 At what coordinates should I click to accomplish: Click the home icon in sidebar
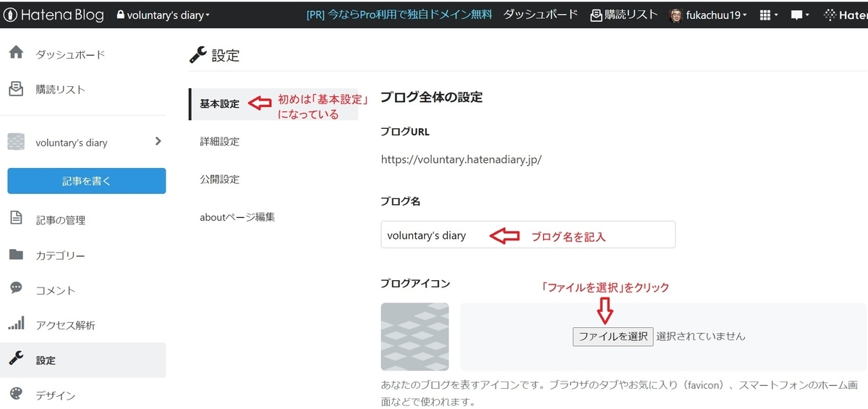pyautogui.click(x=16, y=54)
